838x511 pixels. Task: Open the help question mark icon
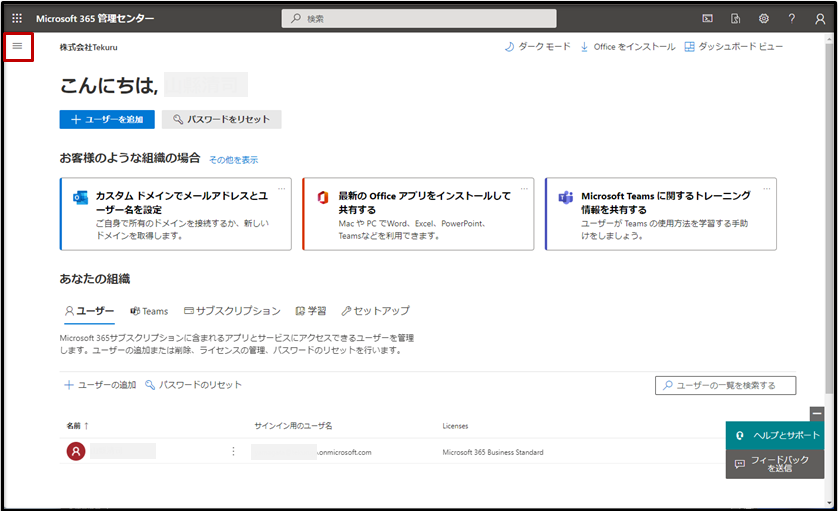coord(792,19)
